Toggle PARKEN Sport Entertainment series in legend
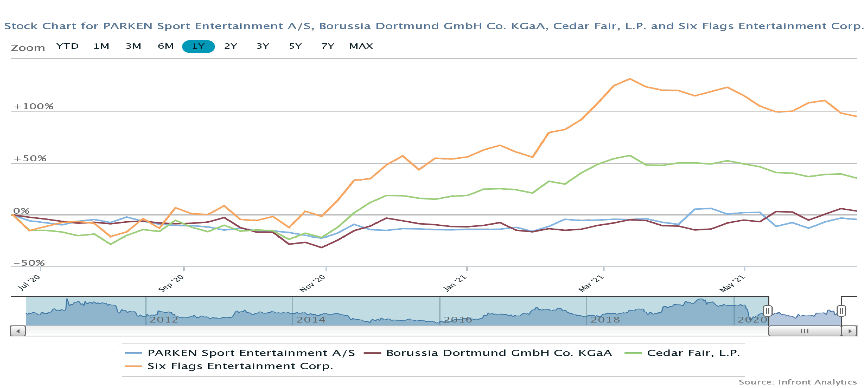 tap(251, 353)
